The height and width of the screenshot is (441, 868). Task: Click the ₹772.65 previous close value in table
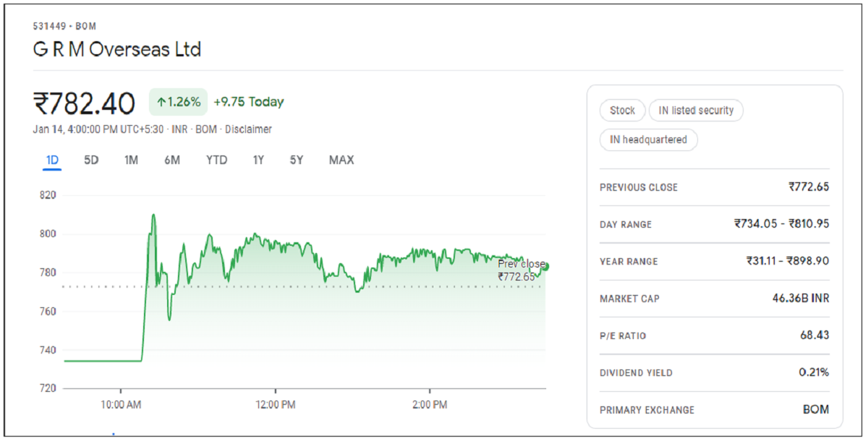pos(809,187)
